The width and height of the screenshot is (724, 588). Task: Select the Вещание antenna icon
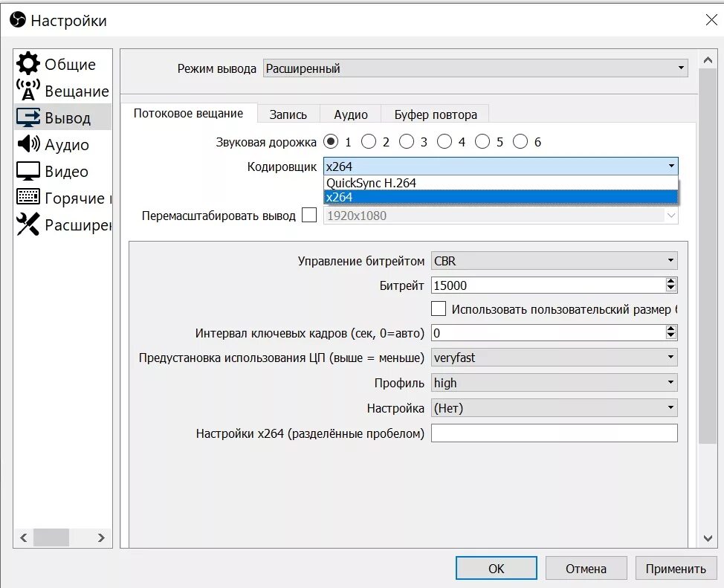tap(28, 90)
